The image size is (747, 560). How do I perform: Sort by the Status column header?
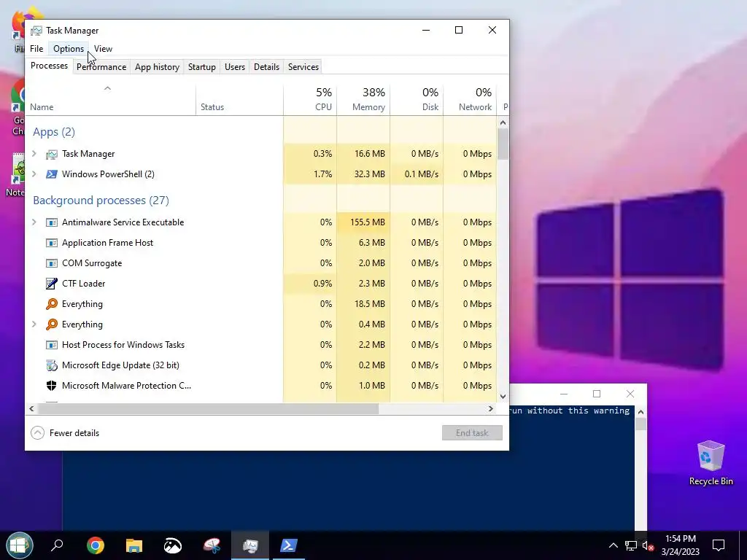(239, 100)
